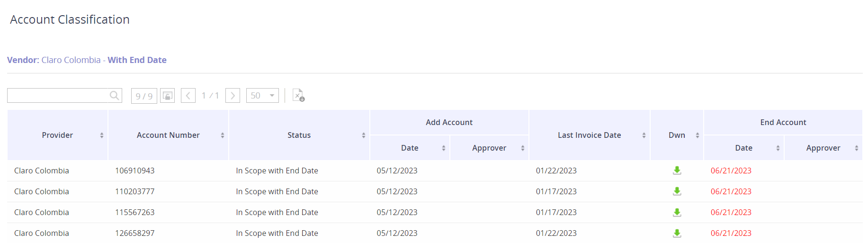Export table to Excel icon
Screen dimensions: 868x243
pos(298,96)
